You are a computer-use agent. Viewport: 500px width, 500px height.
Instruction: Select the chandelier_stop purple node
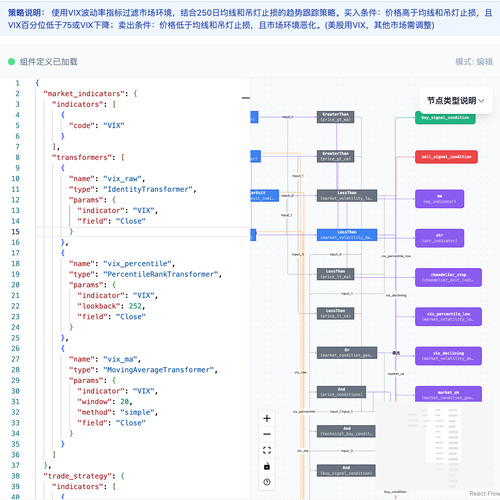click(448, 277)
